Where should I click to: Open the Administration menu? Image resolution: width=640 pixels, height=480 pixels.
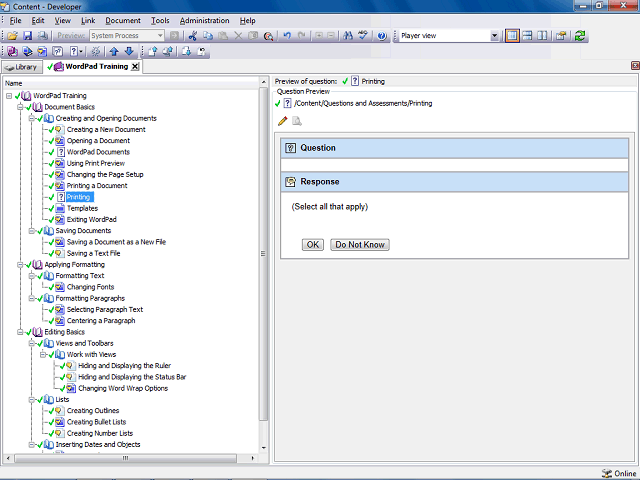204,20
